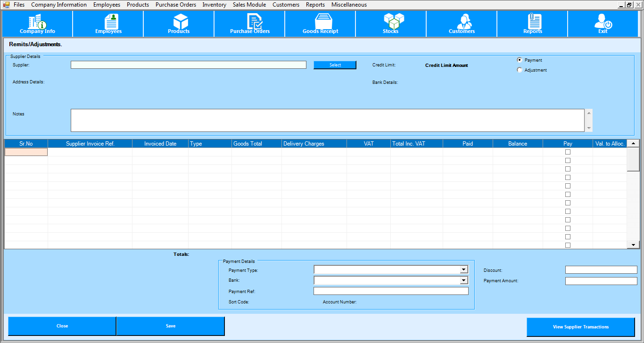Expand the Payment Type dropdown
The width and height of the screenshot is (644, 343).
(464, 269)
